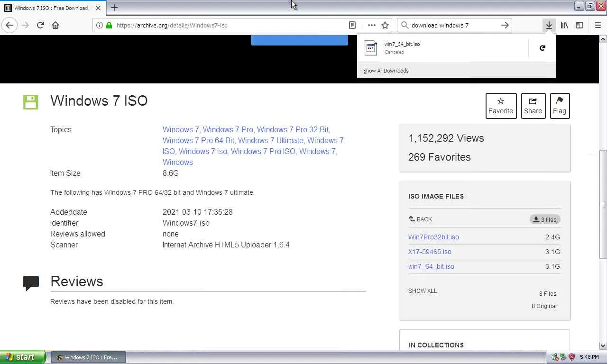Click the scrollbar down arrow
607x364 pixels.
pos(603,346)
